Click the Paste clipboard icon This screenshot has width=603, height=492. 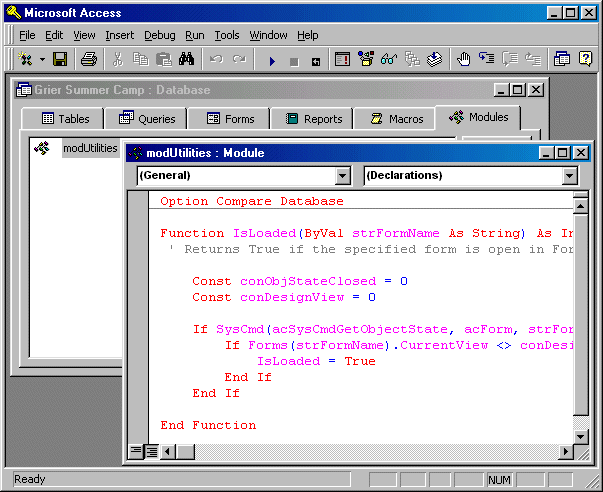163,59
